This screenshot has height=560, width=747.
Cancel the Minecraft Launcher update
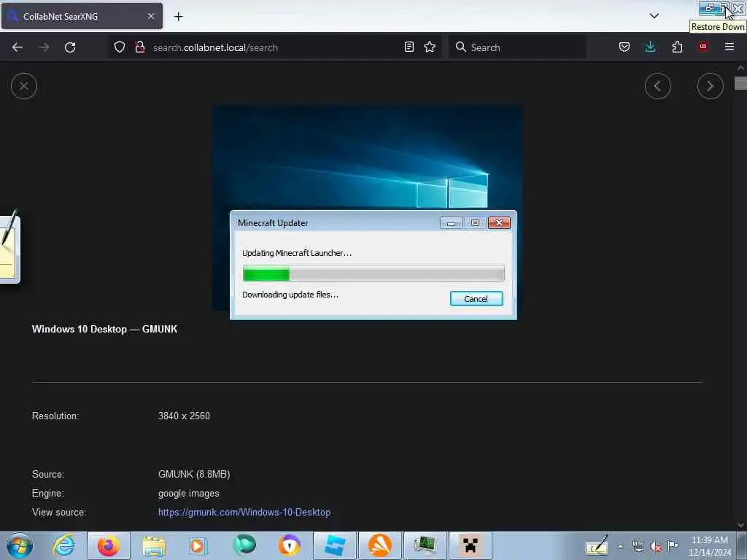[x=476, y=298]
